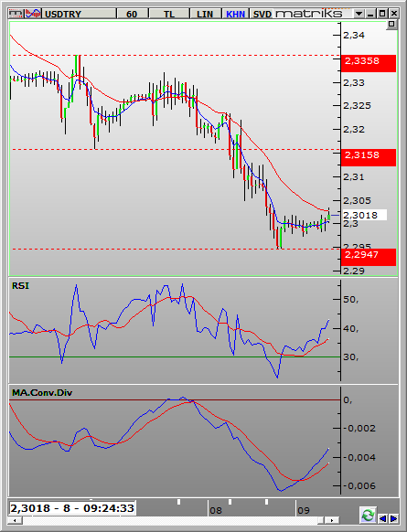Screen dimensions: 407x532
Task: Select the USDTRY symbol field
Action: [79, 14]
